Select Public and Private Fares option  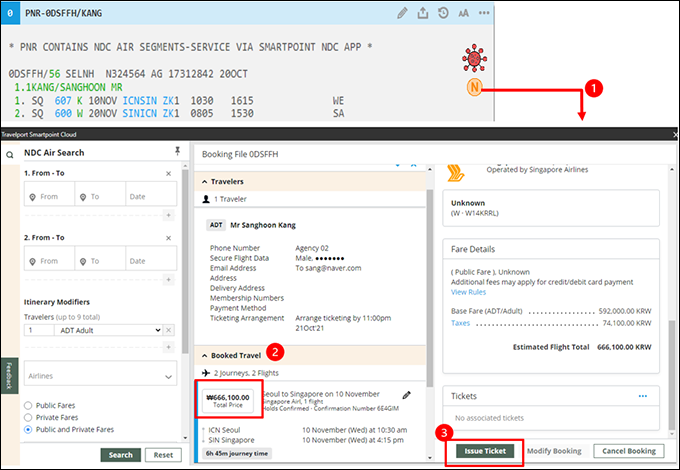(x=28, y=430)
